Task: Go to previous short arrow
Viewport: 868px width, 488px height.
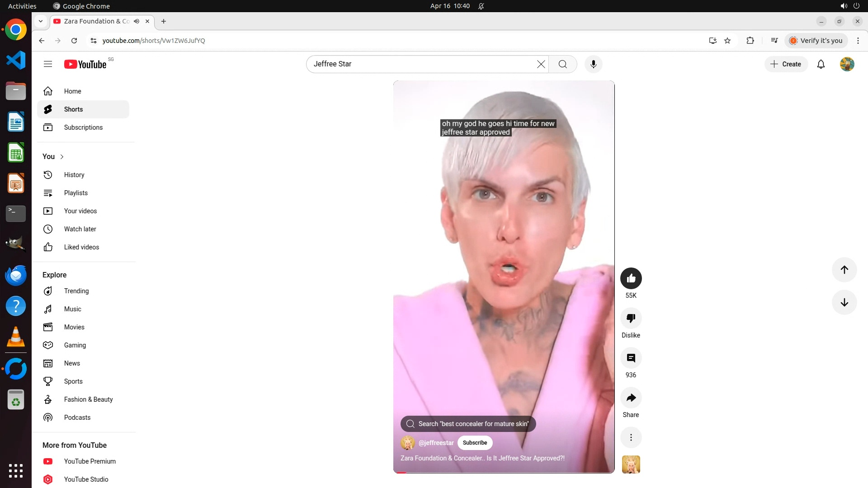Action: pyautogui.click(x=844, y=270)
